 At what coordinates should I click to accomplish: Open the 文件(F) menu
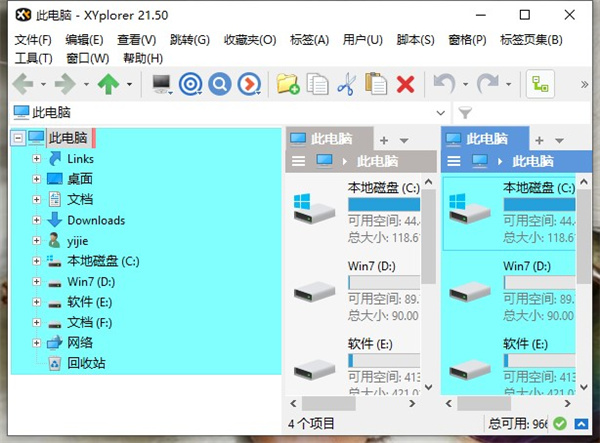[x=34, y=40]
